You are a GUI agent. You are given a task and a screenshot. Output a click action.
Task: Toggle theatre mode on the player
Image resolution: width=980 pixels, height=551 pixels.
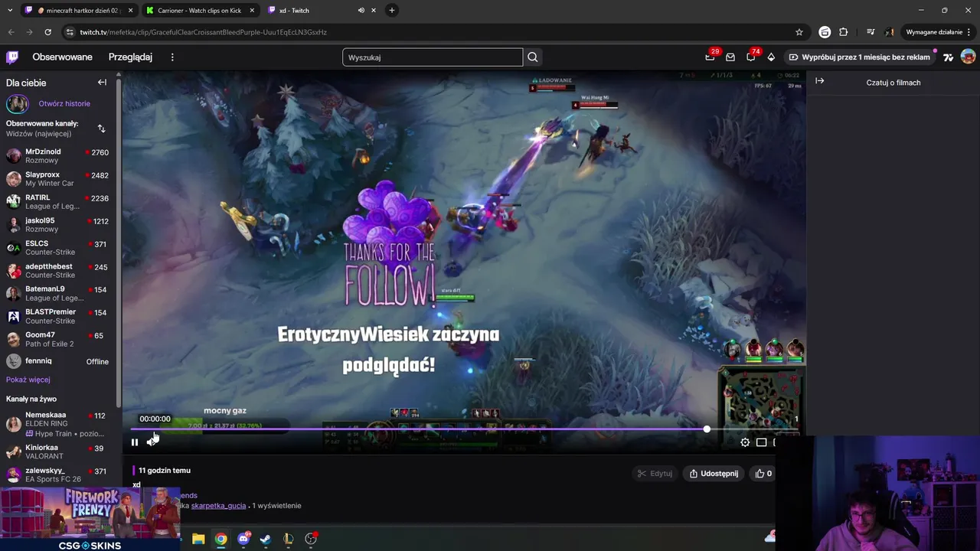[761, 442]
